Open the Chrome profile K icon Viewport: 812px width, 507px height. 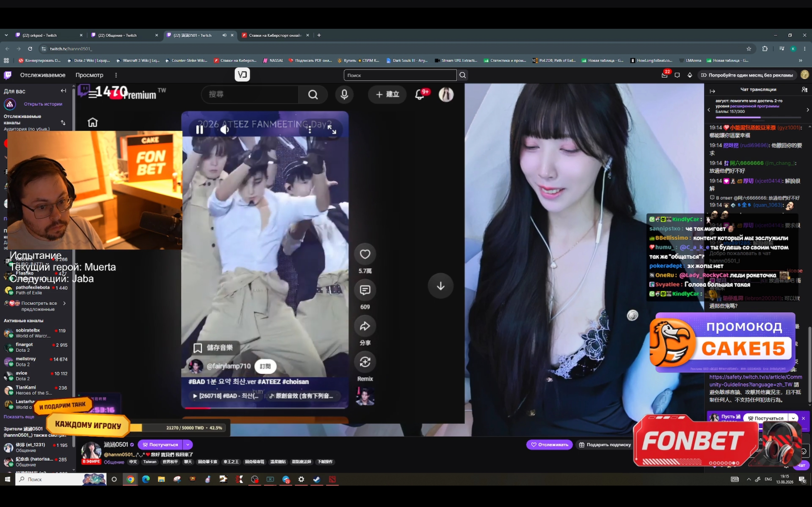[793, 49]
